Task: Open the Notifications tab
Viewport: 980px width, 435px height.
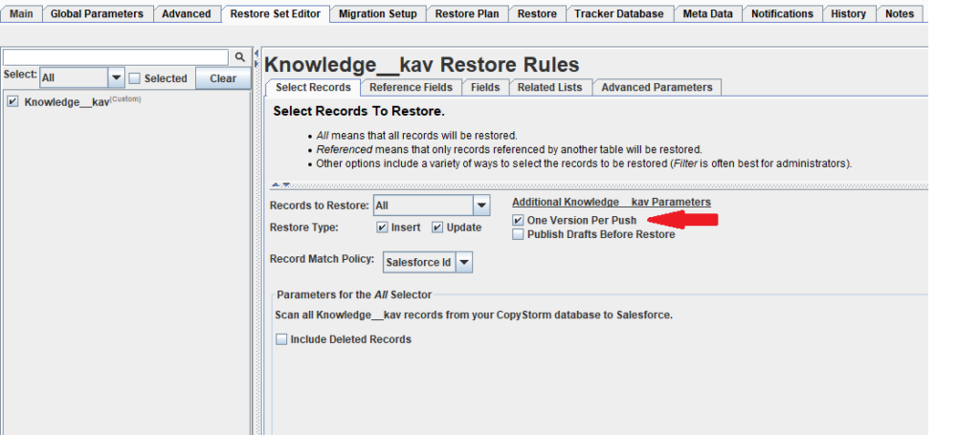Action: 783,13
